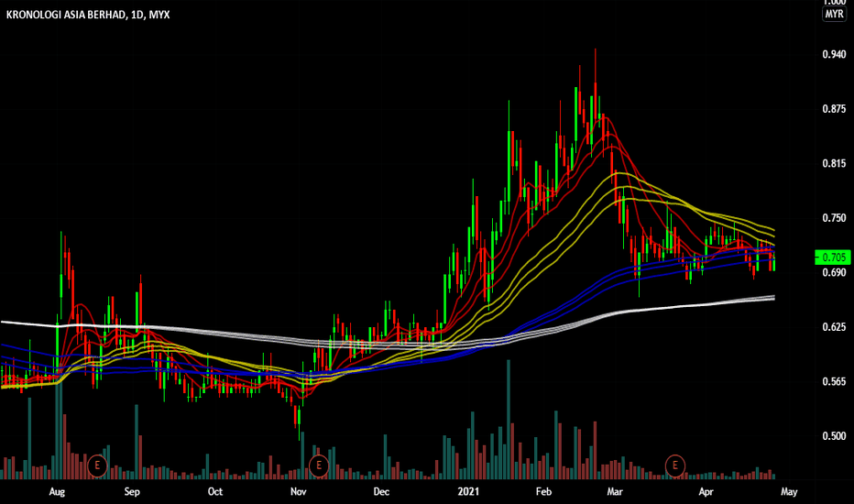Click the earnings marker in August

pyautogui.click(x=97, y=466)
